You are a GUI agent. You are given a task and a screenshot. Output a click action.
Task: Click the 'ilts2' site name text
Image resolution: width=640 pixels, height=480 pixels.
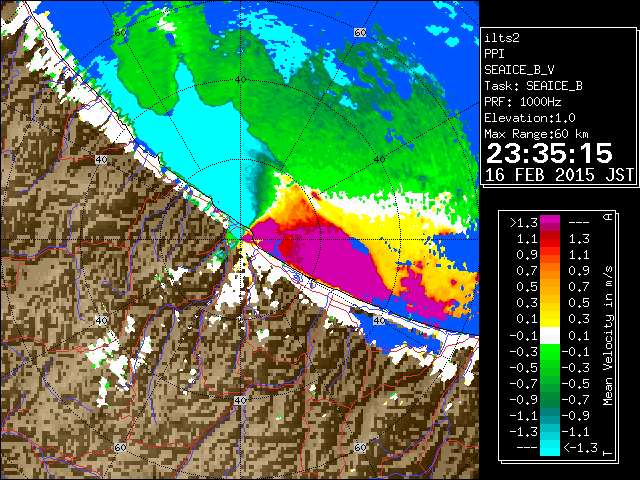[x=502, y=38]
